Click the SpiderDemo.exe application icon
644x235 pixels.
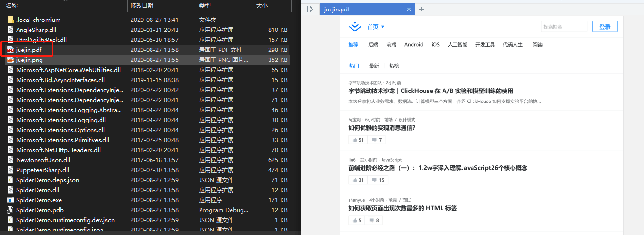click(10, 200)
